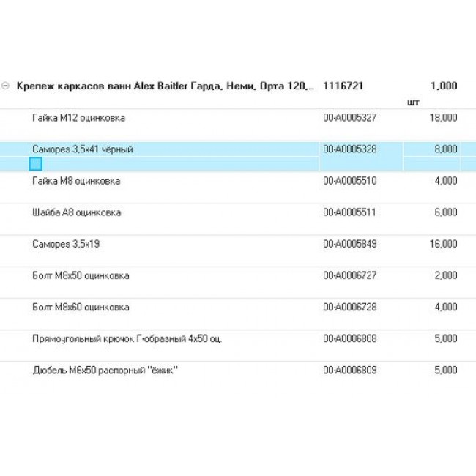Click the code 00-A0005327 cell
Image resolution: width=476 pixels, height=476 pixels.
tap(350, 118)
